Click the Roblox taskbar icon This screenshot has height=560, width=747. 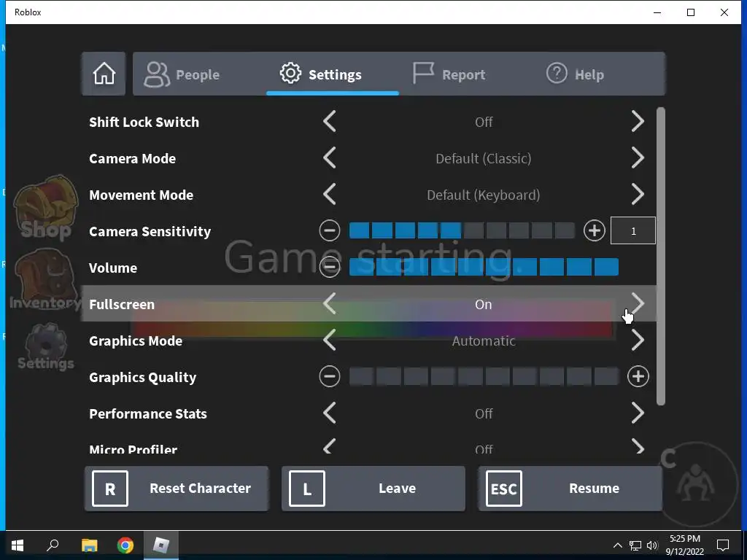(x=161, y=545)
